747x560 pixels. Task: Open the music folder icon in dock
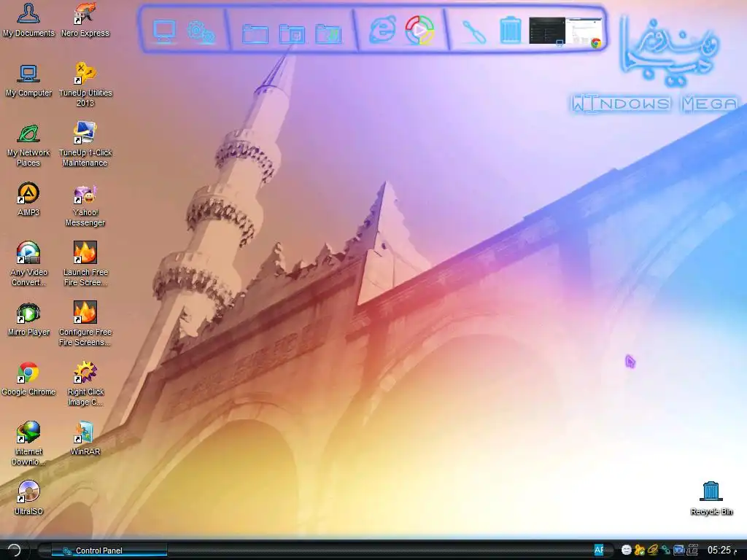328,34
